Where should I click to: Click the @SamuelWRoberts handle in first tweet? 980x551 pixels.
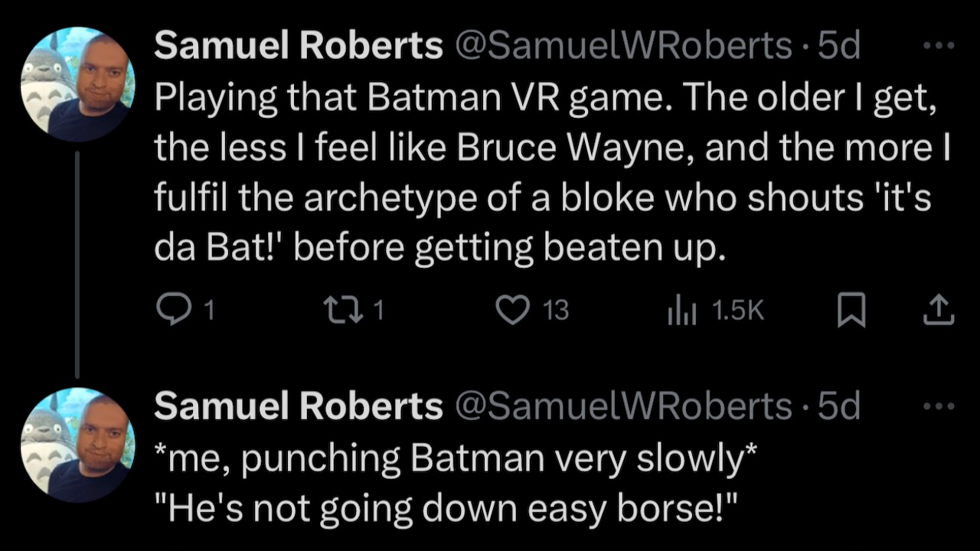[623, 47]
